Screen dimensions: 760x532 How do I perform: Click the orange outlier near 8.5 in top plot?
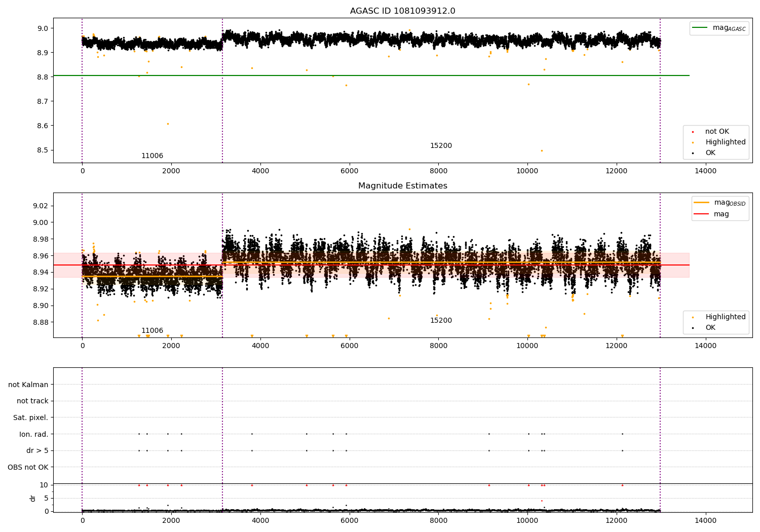coord(542,150)
